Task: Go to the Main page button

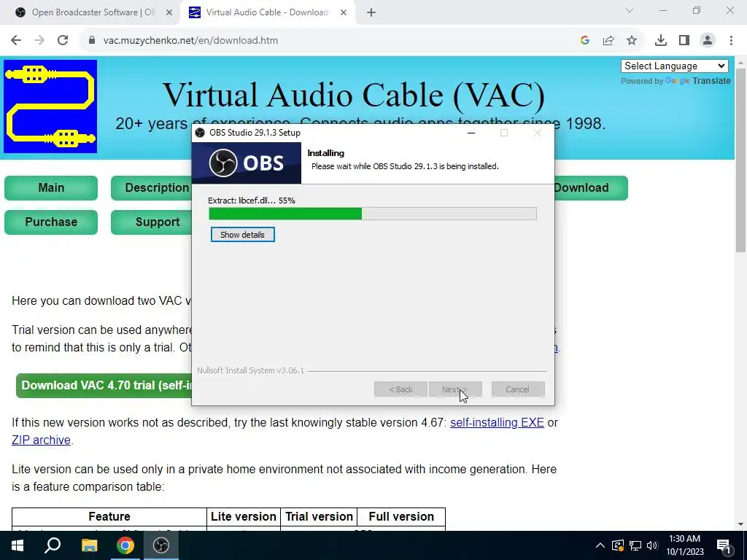Action: tap(51, 187)
